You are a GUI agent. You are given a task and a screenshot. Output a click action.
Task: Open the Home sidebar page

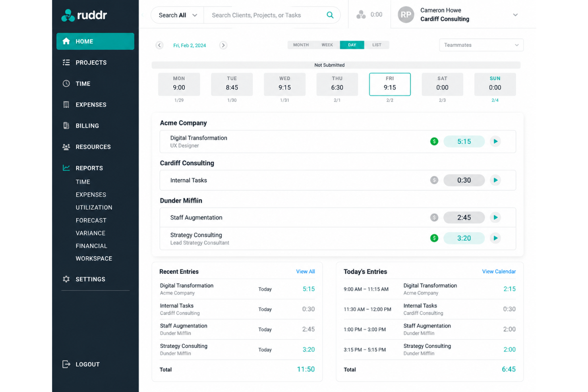(x=95, y=41)
